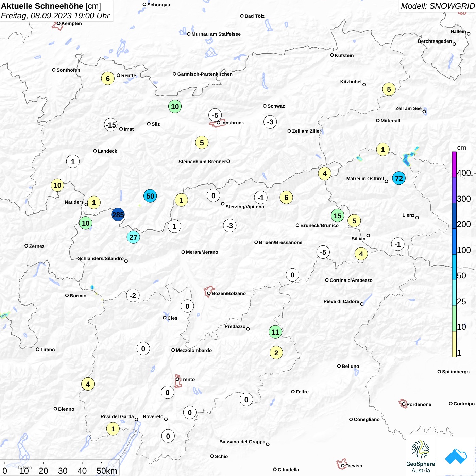
Task: Click the Bozen/Bolzano city label
Action: [x=229, y=293]
